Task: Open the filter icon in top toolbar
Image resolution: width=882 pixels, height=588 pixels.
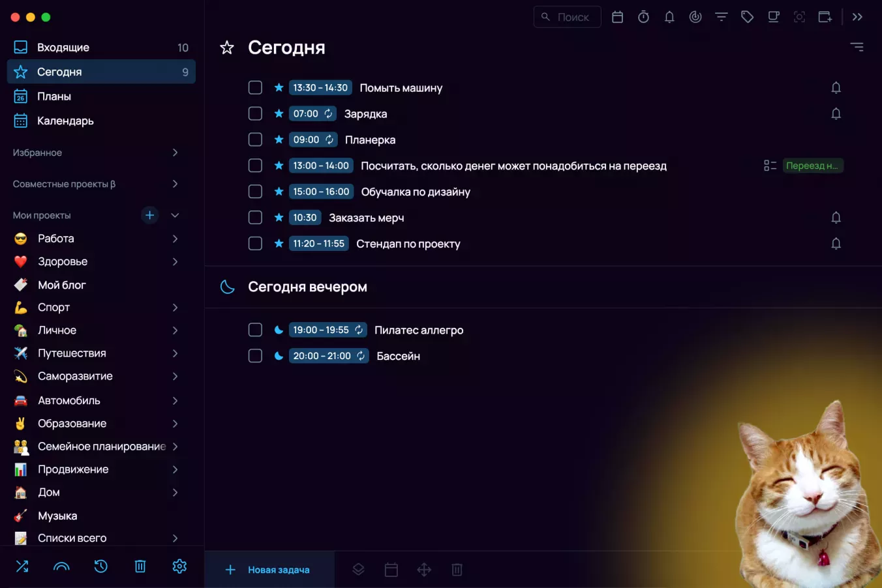Action: point(722,17)
